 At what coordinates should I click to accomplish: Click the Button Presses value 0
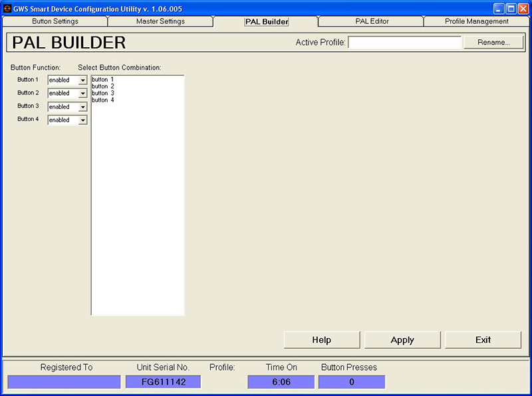[x=352, y=382]
